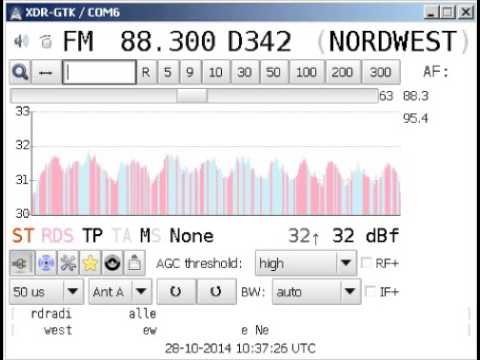Image resolution: width=480 pixels, height=360 pixels.
Task: Open the AGC threshold dropdown
Action: pyautogui.click(x=306, y=263)
